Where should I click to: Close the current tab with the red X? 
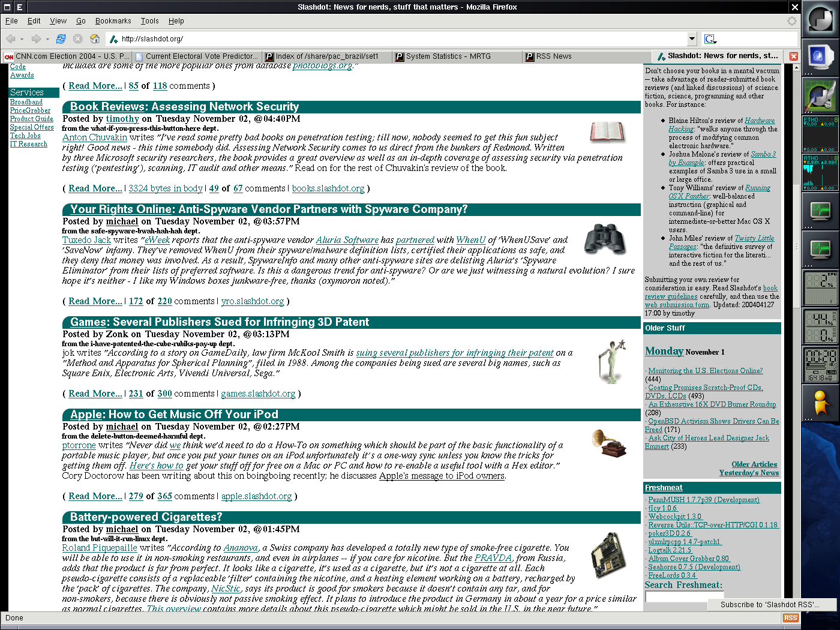tap(794, 56)
